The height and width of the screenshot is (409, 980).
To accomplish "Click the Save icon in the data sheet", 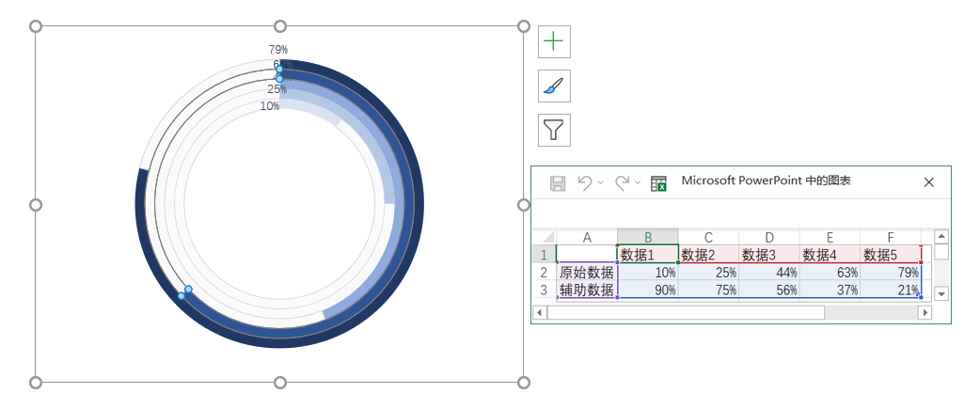I will (557, 182).
